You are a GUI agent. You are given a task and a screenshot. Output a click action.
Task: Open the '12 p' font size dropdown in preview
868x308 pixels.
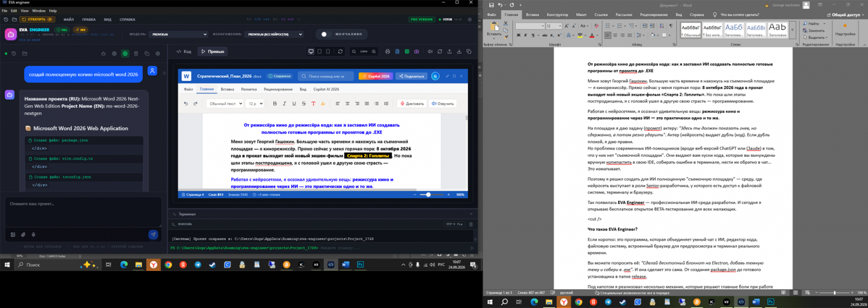tap(254, 103)
